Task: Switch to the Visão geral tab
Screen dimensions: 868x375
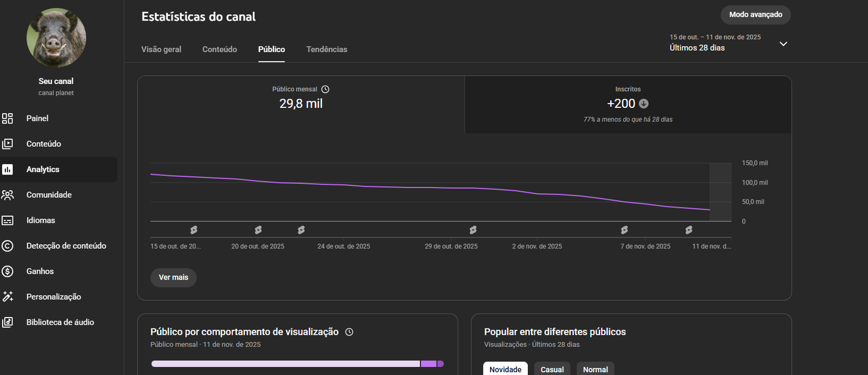Action: 161,49
